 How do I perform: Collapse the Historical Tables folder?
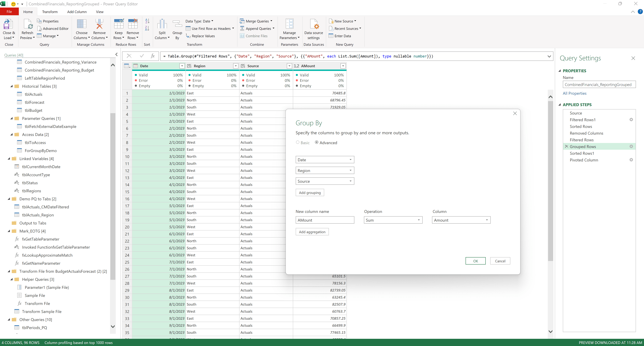coord(12,86)
